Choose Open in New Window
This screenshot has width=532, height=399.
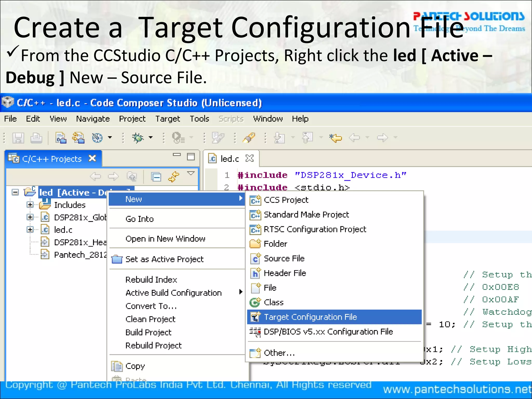pyautogui.click(x=177, y=239)
